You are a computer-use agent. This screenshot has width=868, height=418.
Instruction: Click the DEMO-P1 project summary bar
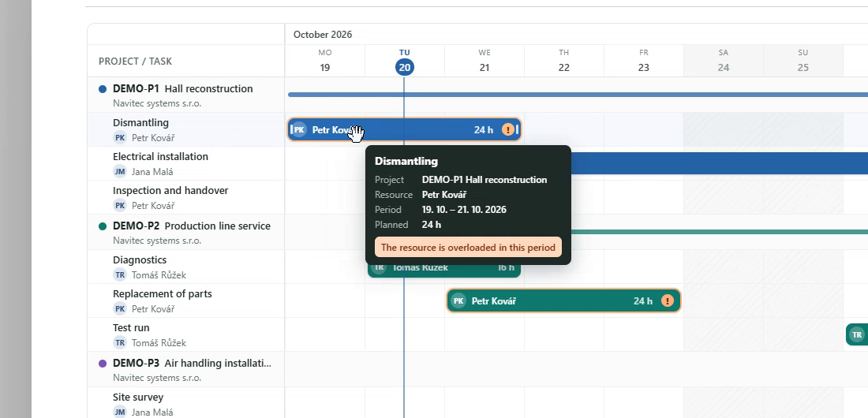click(578, 95)
